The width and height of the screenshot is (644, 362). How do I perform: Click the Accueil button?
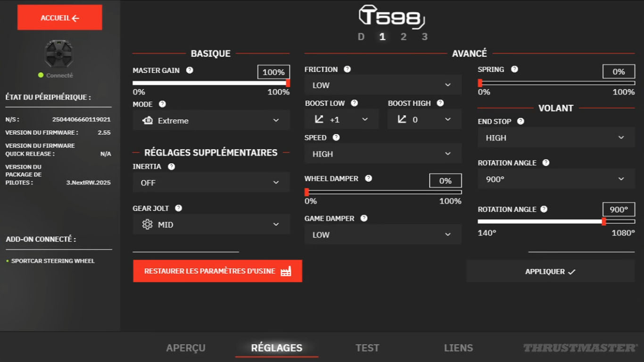60,18
